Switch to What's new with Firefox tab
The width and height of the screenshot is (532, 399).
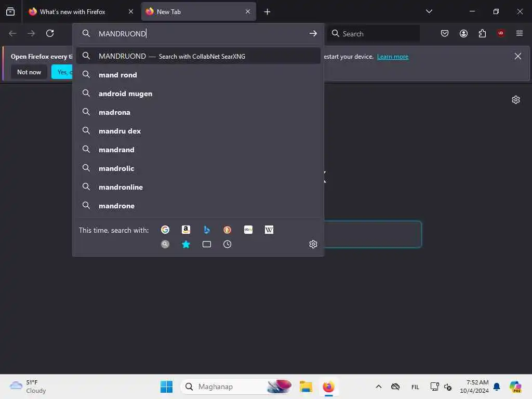click(81, 11)
